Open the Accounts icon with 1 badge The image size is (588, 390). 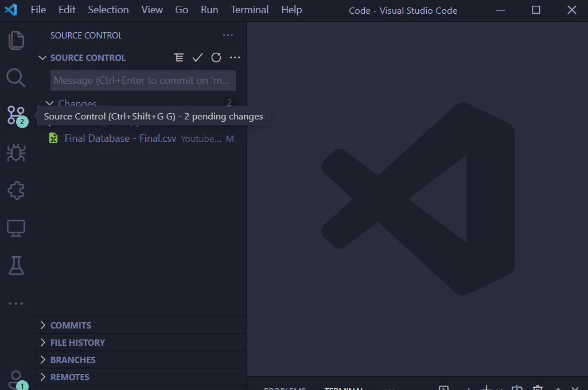click(17, 380)
